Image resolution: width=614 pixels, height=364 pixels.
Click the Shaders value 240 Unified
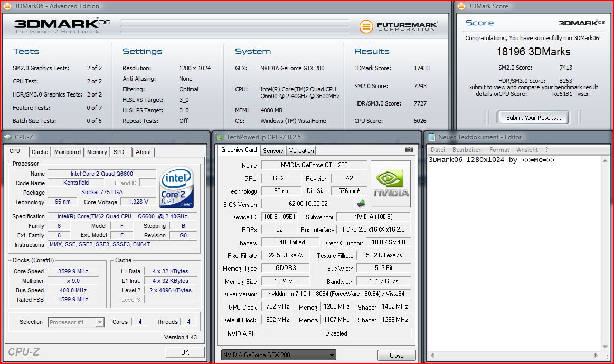290,242
